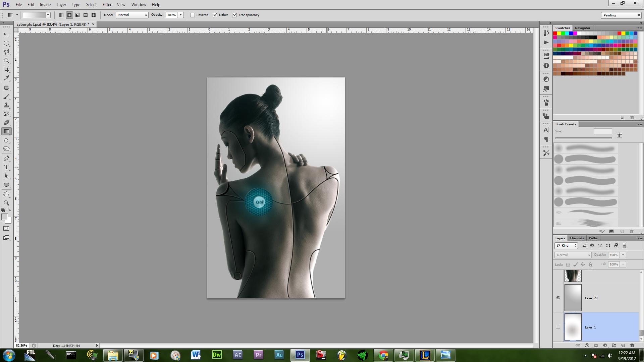644x362 pixels.
Task: Delete layer with Layers panel trash icon
Action: (632, 345)
